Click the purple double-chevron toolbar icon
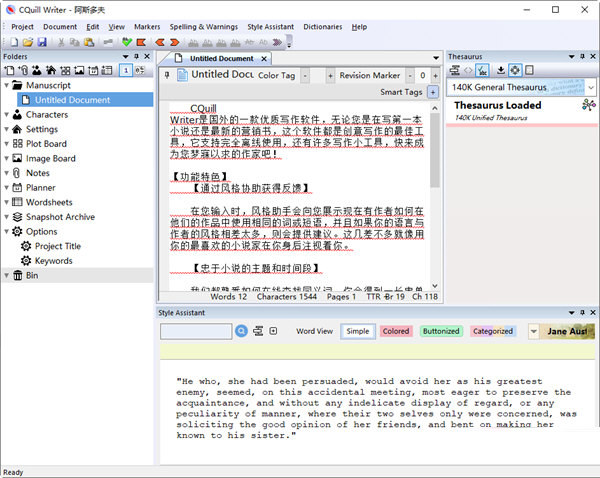 tap(277, 42)
